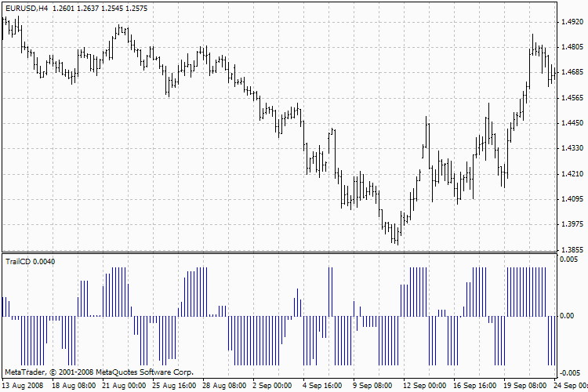The width and height of the screenshot is (588, 392).
Task: Click the 1.4330 price axis label
Action: tap(573, 148)
